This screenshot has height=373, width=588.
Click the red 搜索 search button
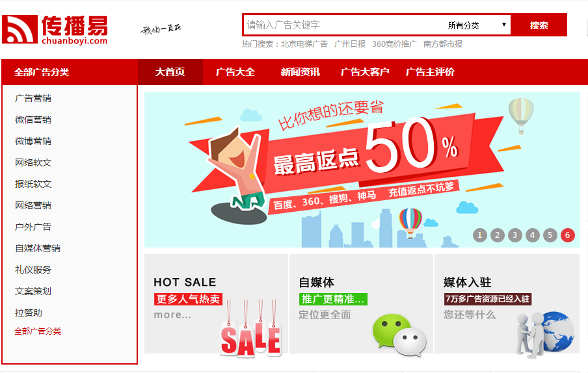[x=539, y=25]
